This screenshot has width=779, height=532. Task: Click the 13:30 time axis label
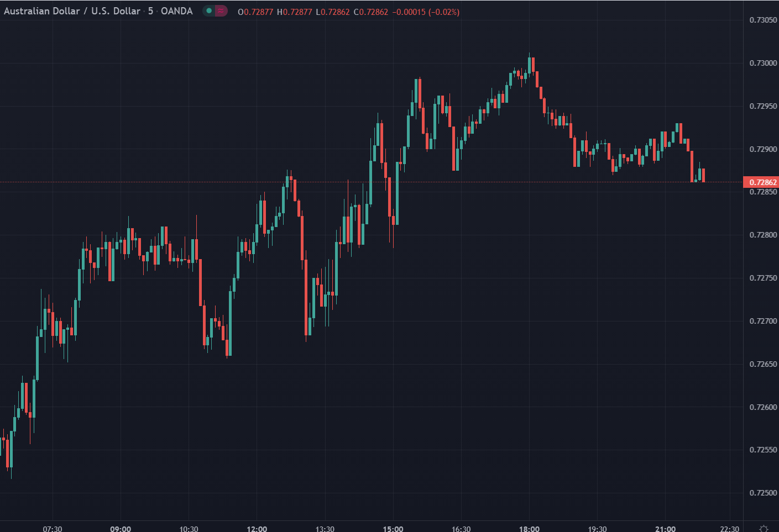pos(325,529)
